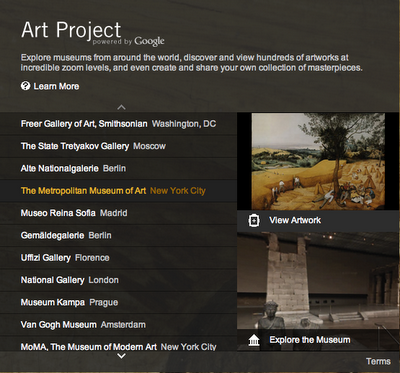Open the Learn More link
This screenshot has width=400, height=373.
50,86
